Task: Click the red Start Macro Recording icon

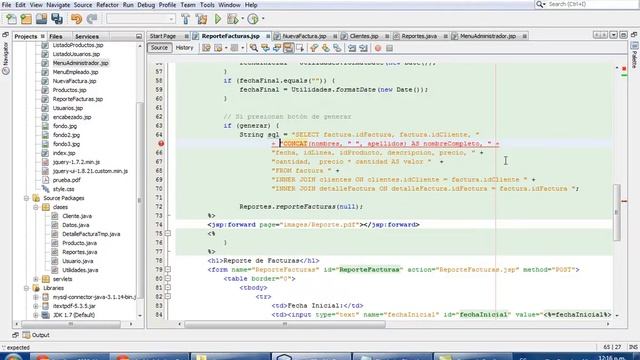Action: pyautogui.click(x=378, y=48)
